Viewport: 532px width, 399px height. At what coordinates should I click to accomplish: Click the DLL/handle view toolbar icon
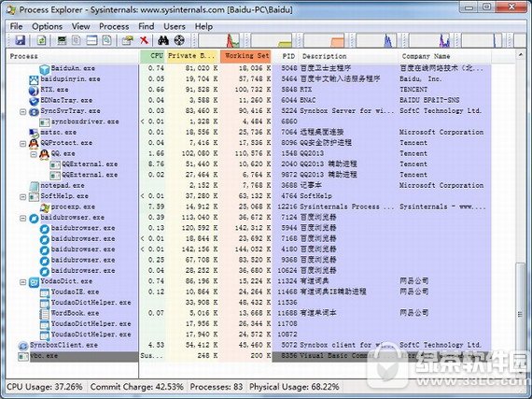(x=107, y=40)
